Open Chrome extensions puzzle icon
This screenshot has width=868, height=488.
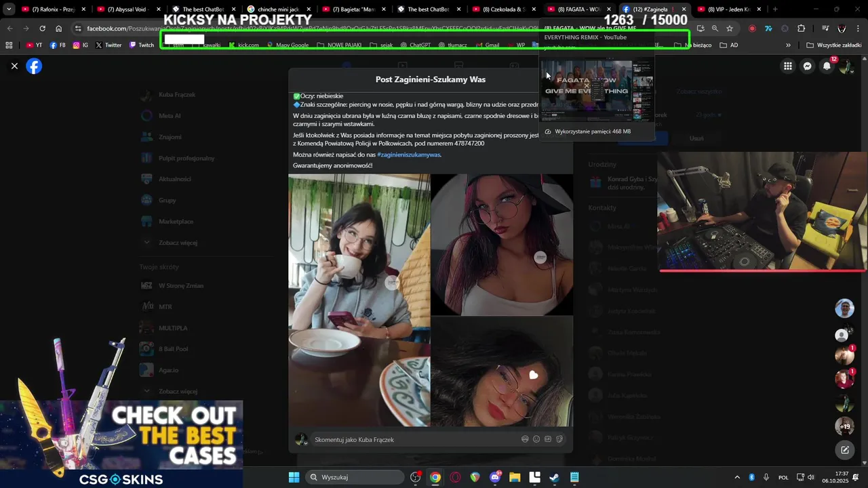801,28
